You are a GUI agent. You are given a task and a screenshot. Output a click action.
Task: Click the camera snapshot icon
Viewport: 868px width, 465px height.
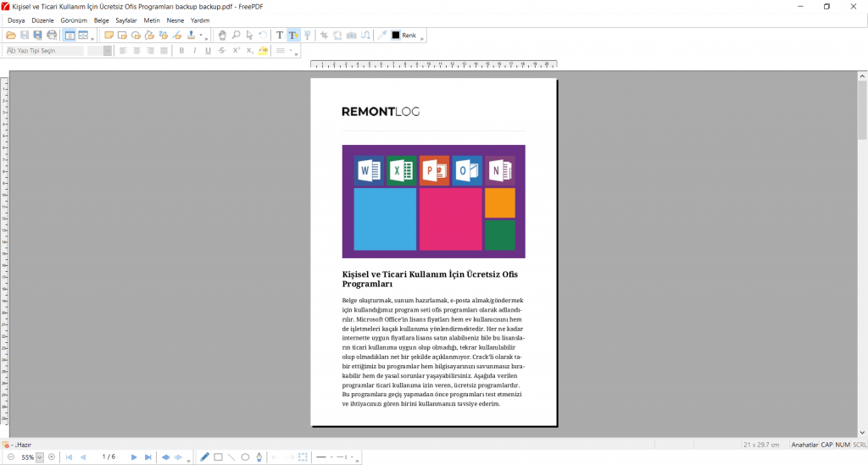click(352, 36)
